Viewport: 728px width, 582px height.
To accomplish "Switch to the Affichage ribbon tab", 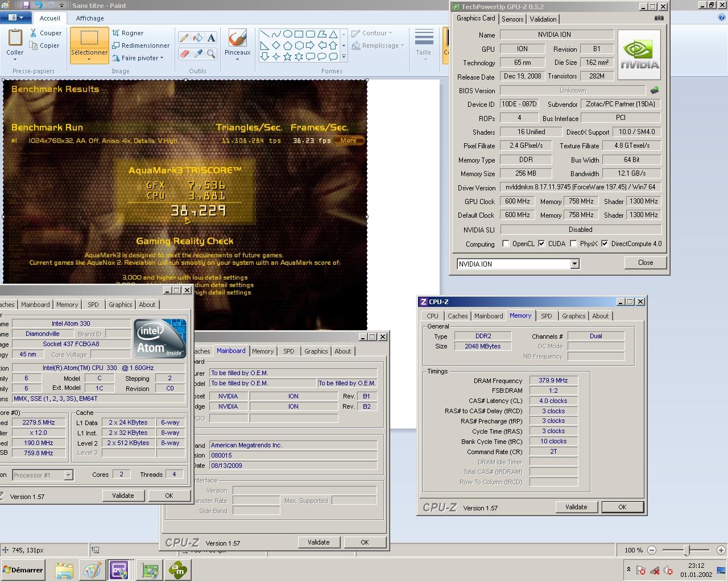I will pos(90,18).
